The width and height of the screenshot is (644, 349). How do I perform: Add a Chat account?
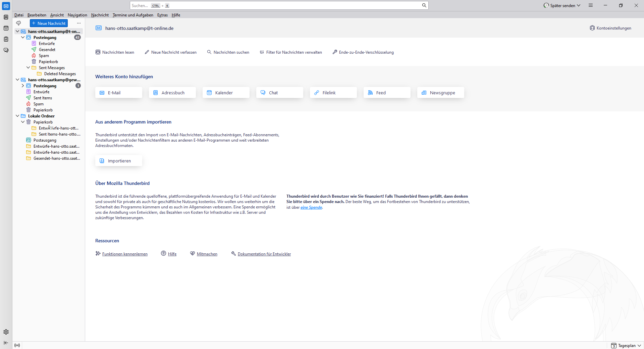pyautogui.click(x=280, y=93)
